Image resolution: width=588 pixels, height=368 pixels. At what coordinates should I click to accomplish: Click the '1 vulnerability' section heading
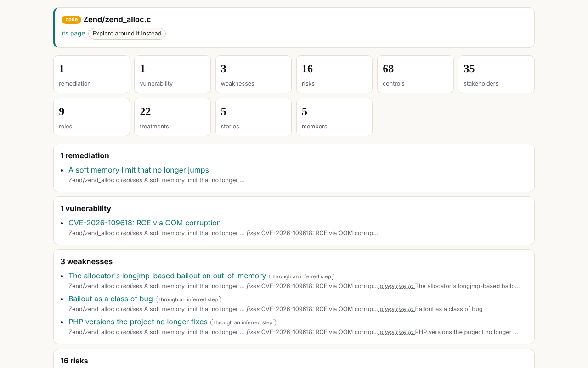coord(86,208)
